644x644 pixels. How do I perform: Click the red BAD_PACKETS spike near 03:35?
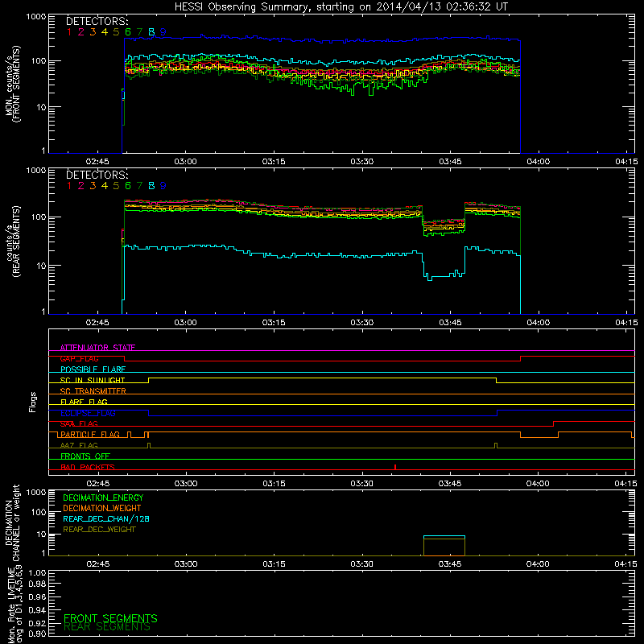pyautogui.click(x=395, y=467)
